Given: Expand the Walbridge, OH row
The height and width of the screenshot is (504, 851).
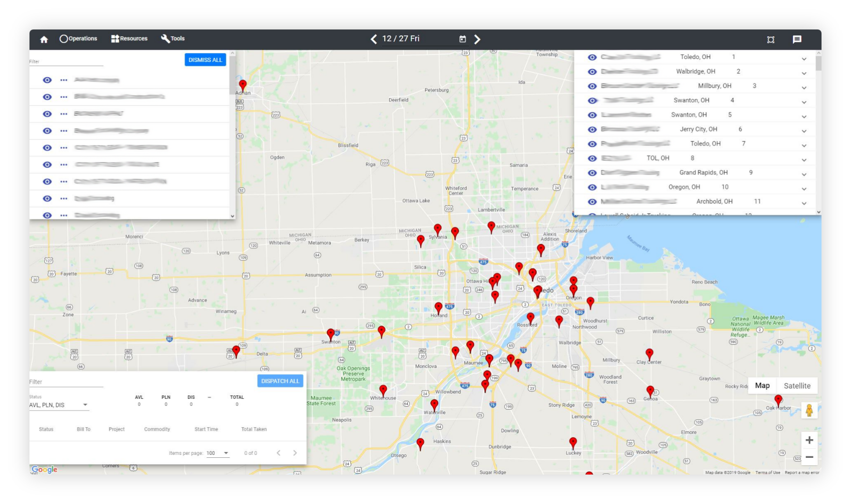Looking at the screenshot, I should (x=804, y=73).
